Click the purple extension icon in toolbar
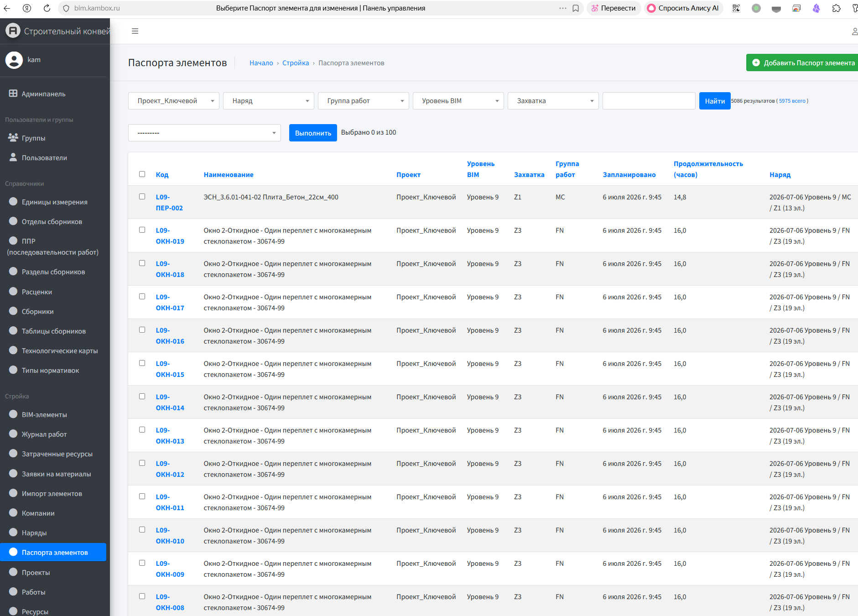 pyautogui.click(x=816, y=8)
